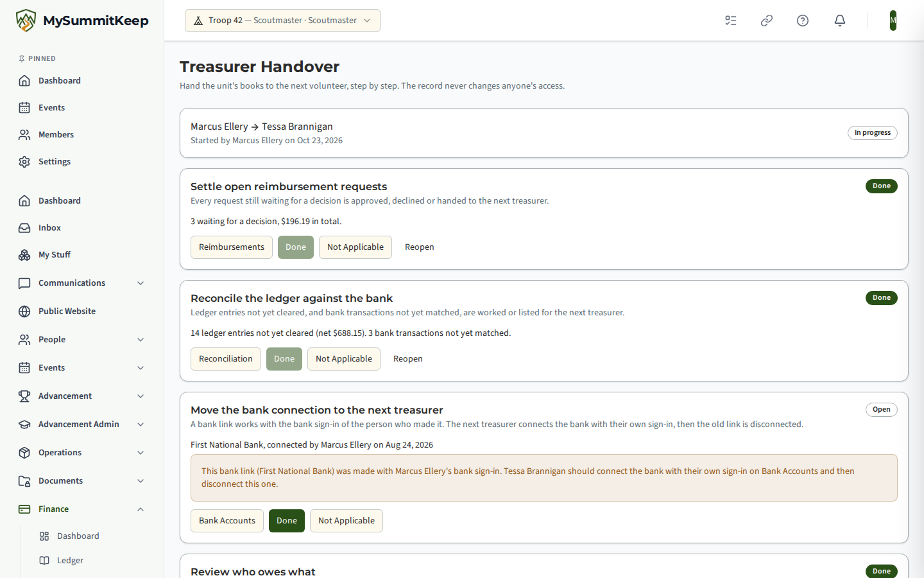This screenshot has height=578, width=924.
Task: Expand the Communications section chevron
Action: 141,283
